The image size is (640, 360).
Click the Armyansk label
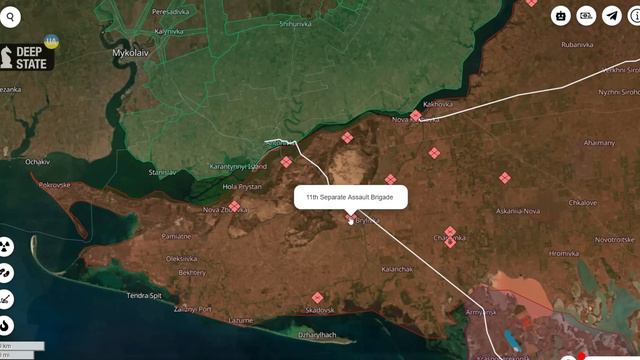(x=481, y=313)
